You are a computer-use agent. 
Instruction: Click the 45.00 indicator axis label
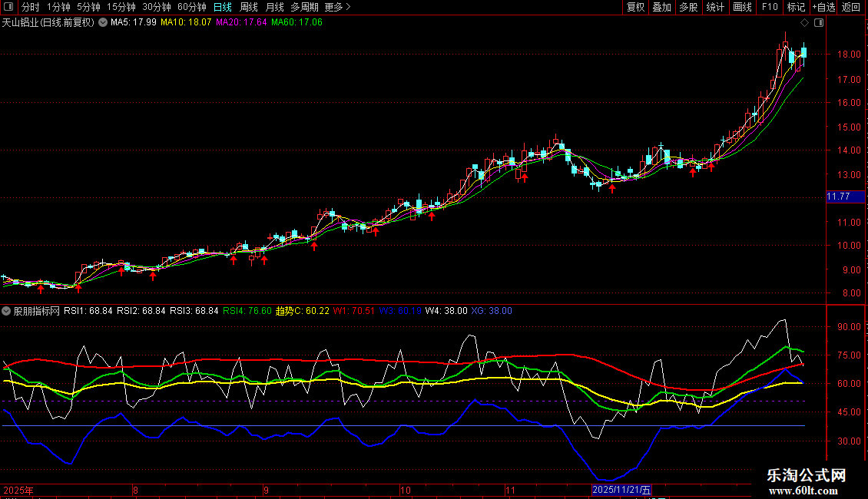click(x=849, y=412)
